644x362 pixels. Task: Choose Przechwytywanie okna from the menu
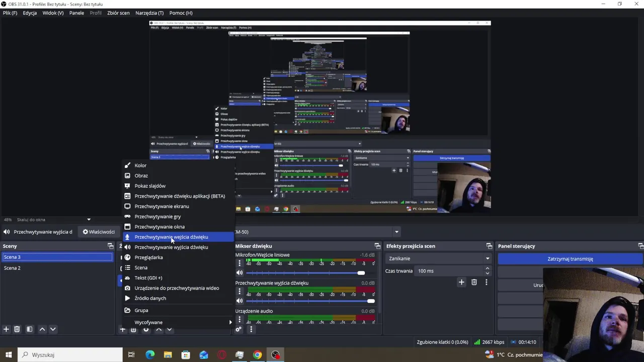click(179, 227)
